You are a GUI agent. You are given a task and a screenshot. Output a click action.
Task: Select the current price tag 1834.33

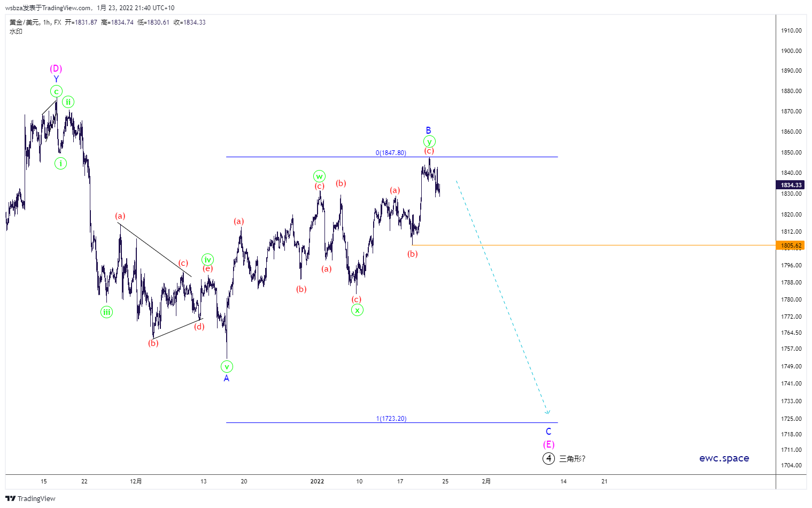click(791, 185)
